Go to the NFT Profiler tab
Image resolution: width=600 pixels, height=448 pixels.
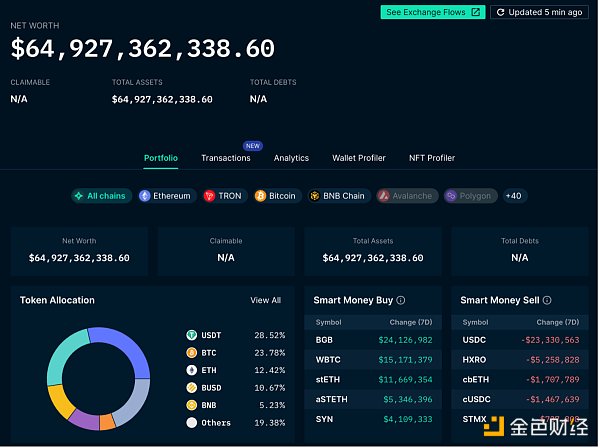432,158
